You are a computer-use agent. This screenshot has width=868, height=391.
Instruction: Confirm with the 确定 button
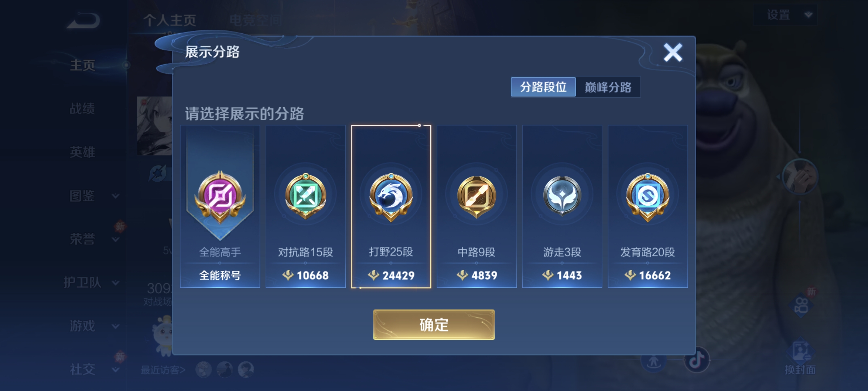pyautogui.click(x=434, y=325)
